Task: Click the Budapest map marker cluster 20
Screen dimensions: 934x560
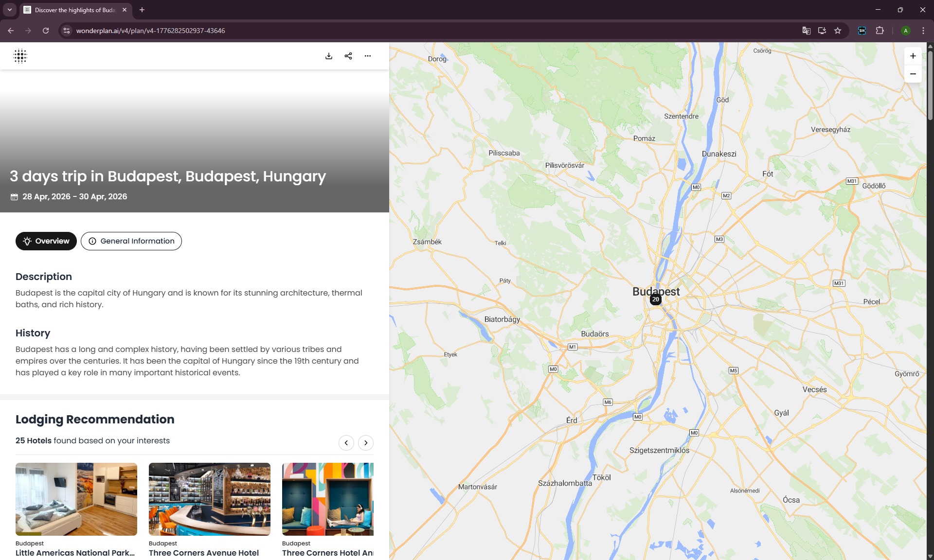Action: tap(656, 299)
